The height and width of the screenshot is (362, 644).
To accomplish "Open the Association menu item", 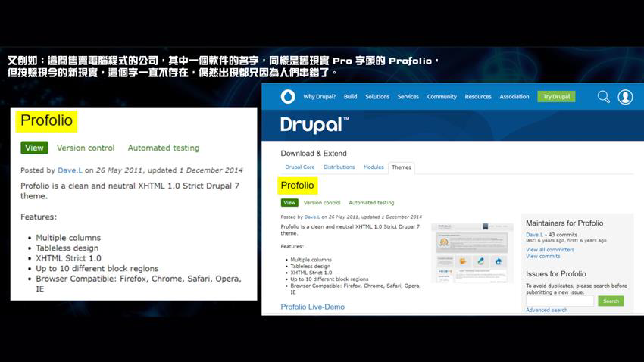I will tap(514, 97).
